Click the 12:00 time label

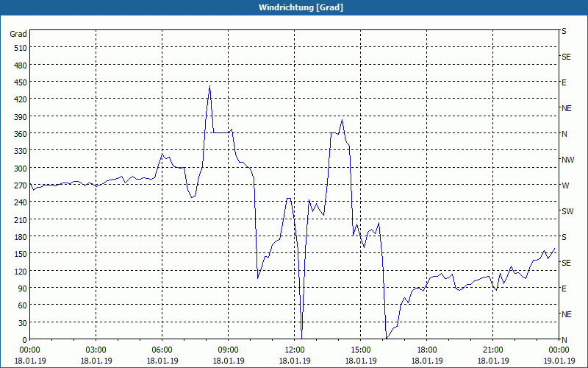click(295, 350)
